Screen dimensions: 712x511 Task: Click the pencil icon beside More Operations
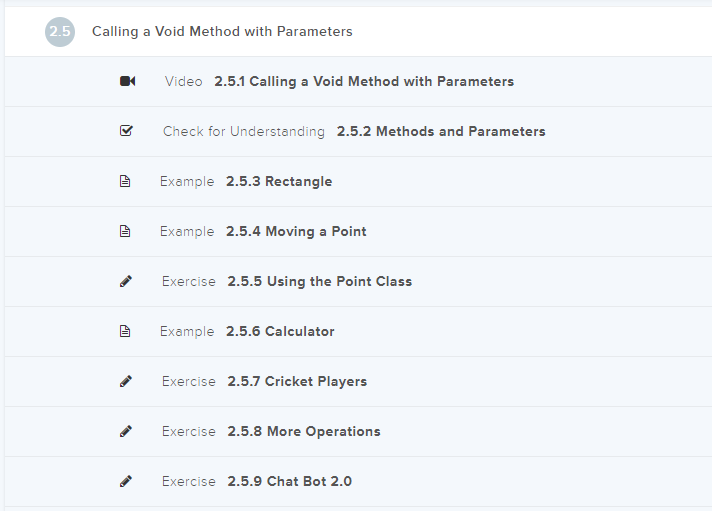coord(125,431)
